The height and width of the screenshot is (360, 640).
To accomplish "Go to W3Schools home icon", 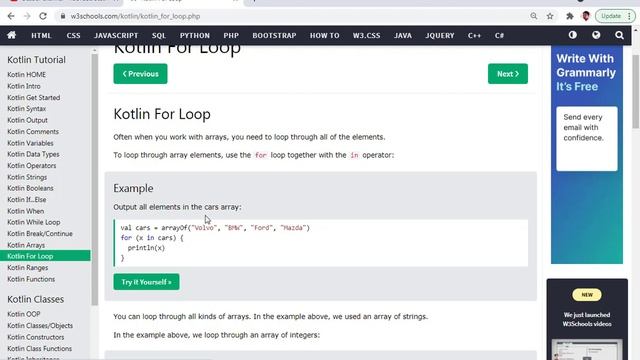I will [11, 35].
